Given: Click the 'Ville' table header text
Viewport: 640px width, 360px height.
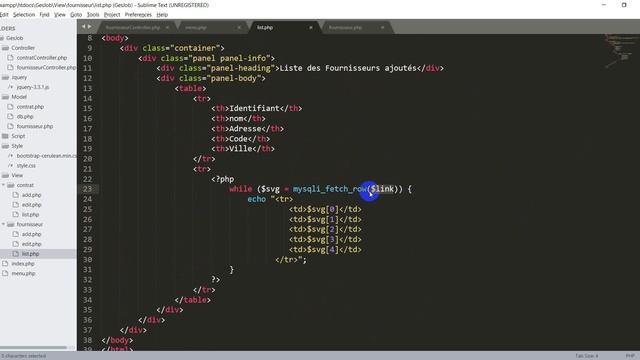Looking at the screenshot, I should 241,149.
